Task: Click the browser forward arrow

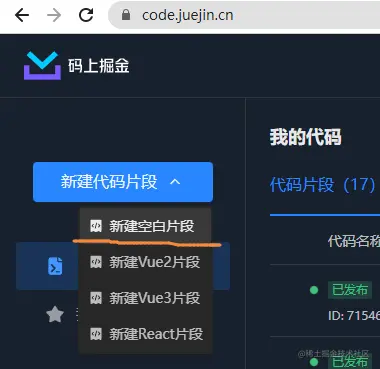Action: pyautogui.click(x=54, y=15)
